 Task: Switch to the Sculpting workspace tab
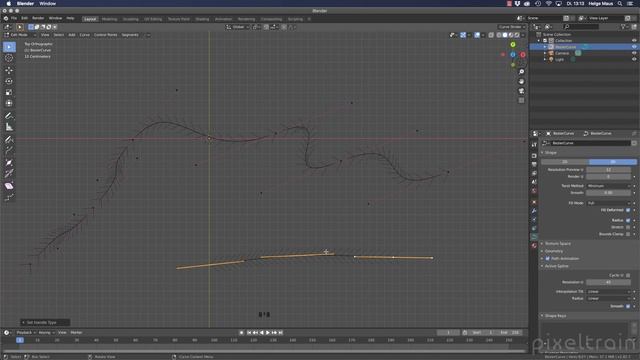tap(131, 19)
